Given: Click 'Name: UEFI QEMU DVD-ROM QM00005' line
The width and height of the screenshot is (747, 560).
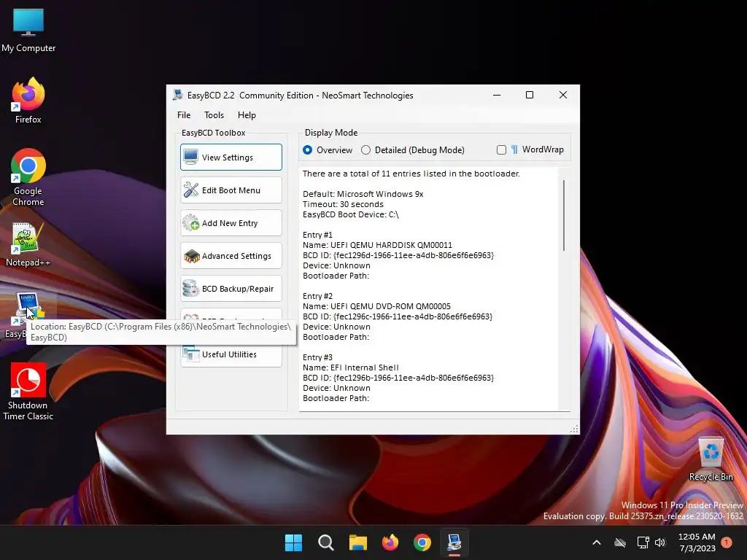Looking at the screenshot, I should tap(376, 306).
